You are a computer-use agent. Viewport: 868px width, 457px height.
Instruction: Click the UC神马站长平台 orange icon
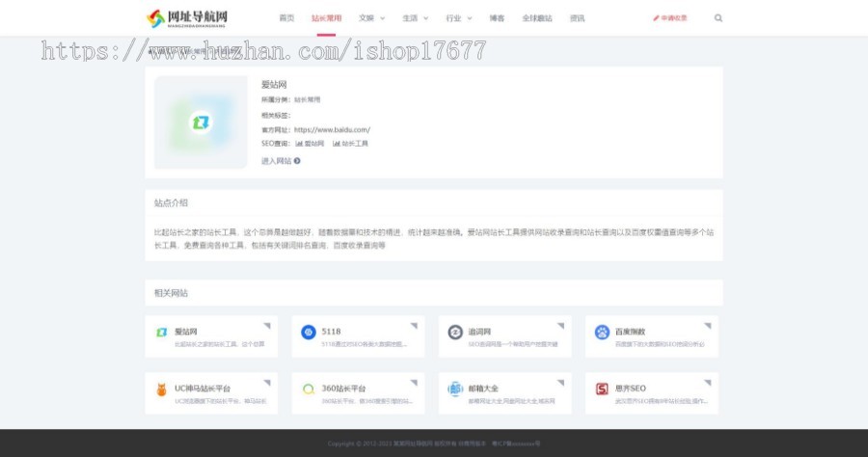[162, 389]
